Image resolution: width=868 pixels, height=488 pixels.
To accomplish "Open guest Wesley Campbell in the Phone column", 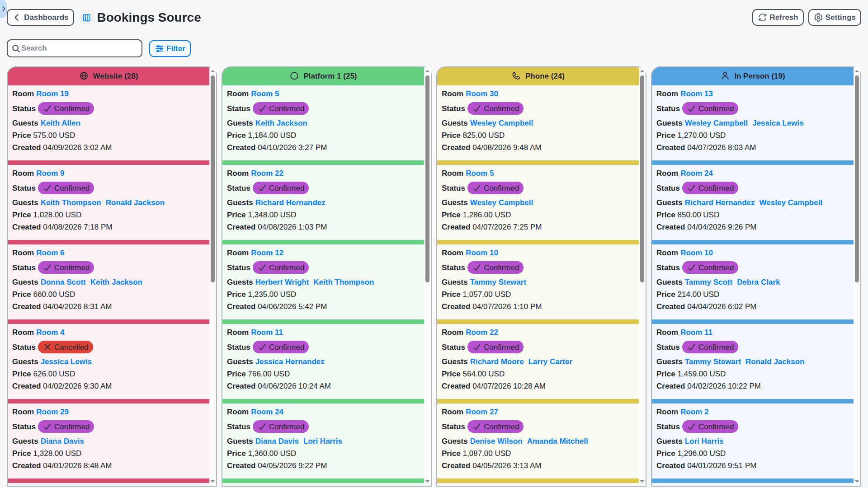I will (x=501, y=123).
